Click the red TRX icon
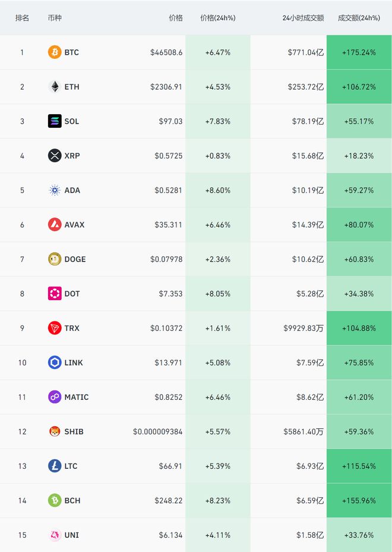Image resolution: width=392 pixels, height=552 pixels. coord(55,328)
